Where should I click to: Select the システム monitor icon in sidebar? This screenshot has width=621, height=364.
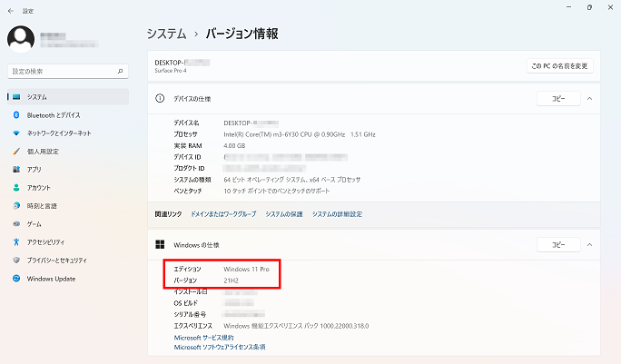[x=16, y=97]
